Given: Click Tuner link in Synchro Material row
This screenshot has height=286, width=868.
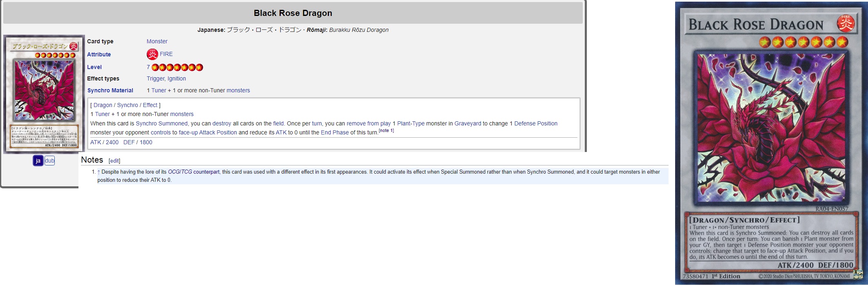Looking at the screenshot, I should (159, 90).
